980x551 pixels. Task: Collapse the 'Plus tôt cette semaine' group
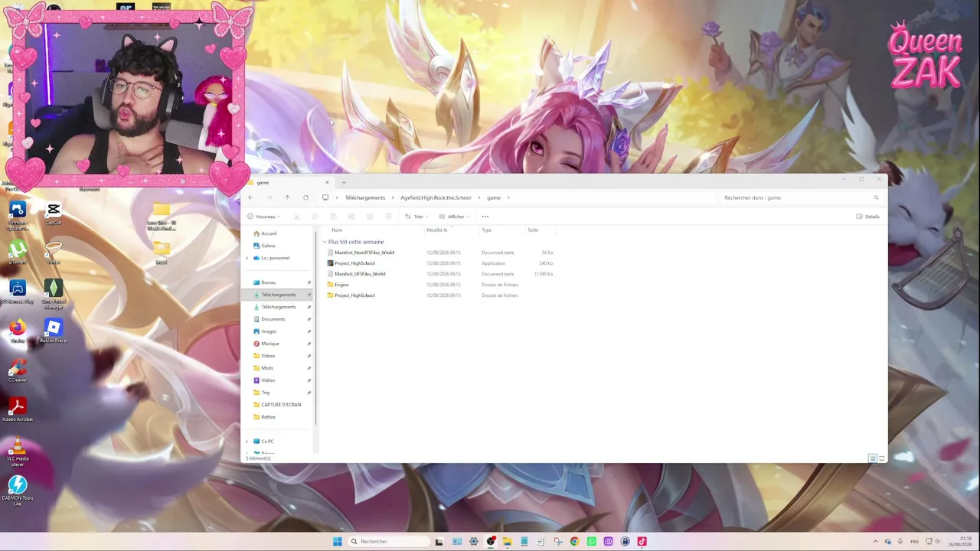325,242
